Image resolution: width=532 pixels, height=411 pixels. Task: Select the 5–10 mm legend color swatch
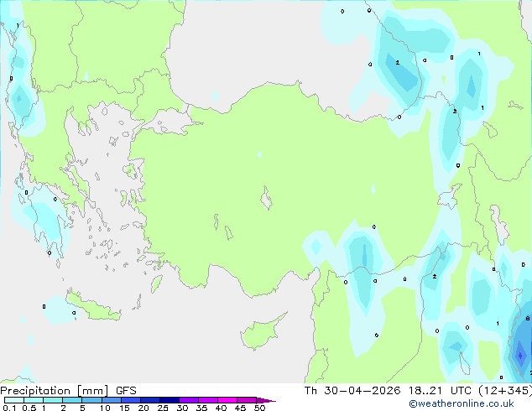coord(91,400)
